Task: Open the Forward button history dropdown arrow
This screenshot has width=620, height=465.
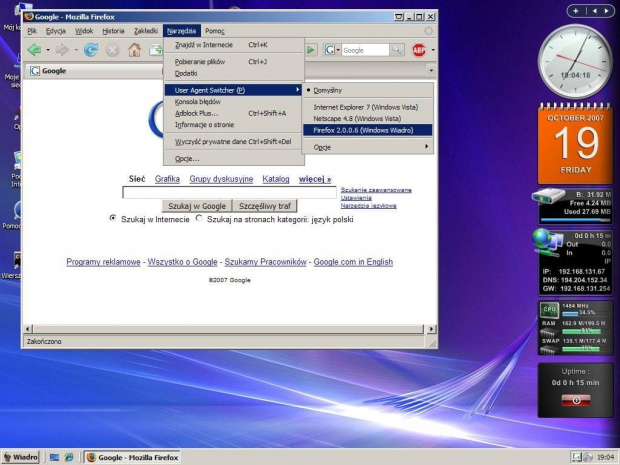Action: (76, 50)
